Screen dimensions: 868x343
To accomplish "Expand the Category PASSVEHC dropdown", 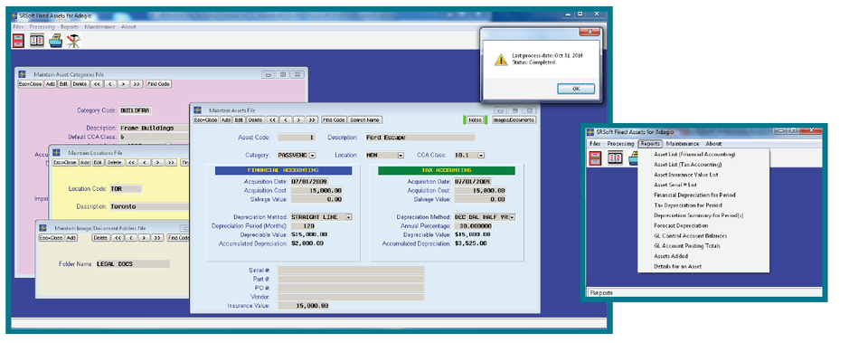I will click(x=312, y=155).
